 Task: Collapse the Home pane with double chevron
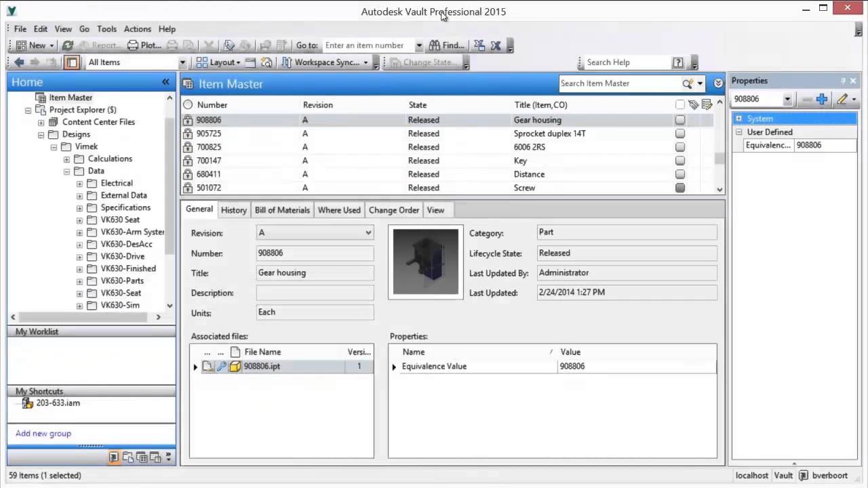165,82
